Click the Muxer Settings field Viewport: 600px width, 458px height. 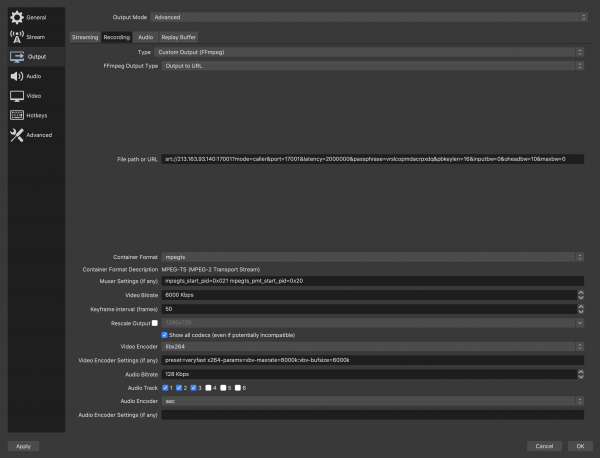(x=372, y=281)
